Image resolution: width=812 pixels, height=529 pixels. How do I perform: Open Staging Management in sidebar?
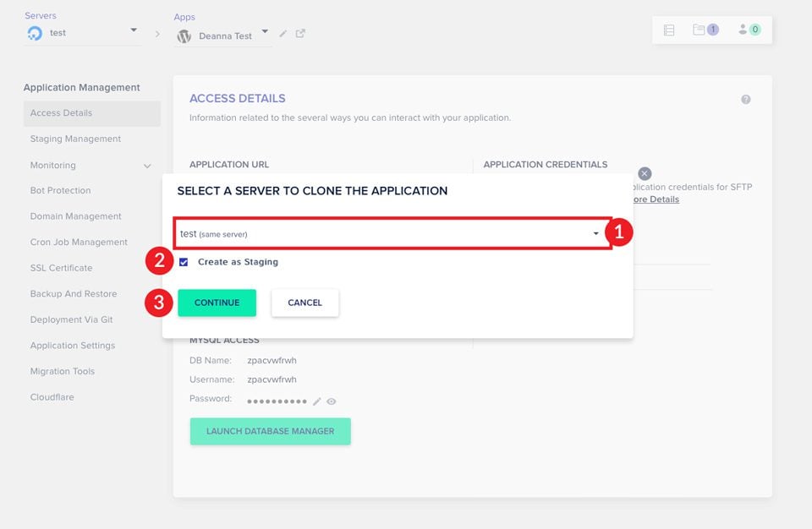pos(75,139)
